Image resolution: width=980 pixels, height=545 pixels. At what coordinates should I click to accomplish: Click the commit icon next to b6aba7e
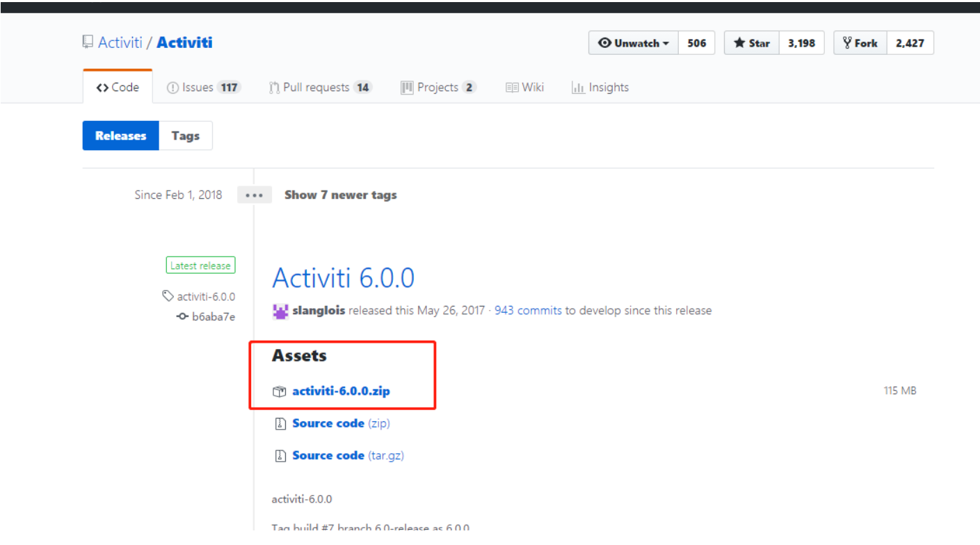click(183, 316)
